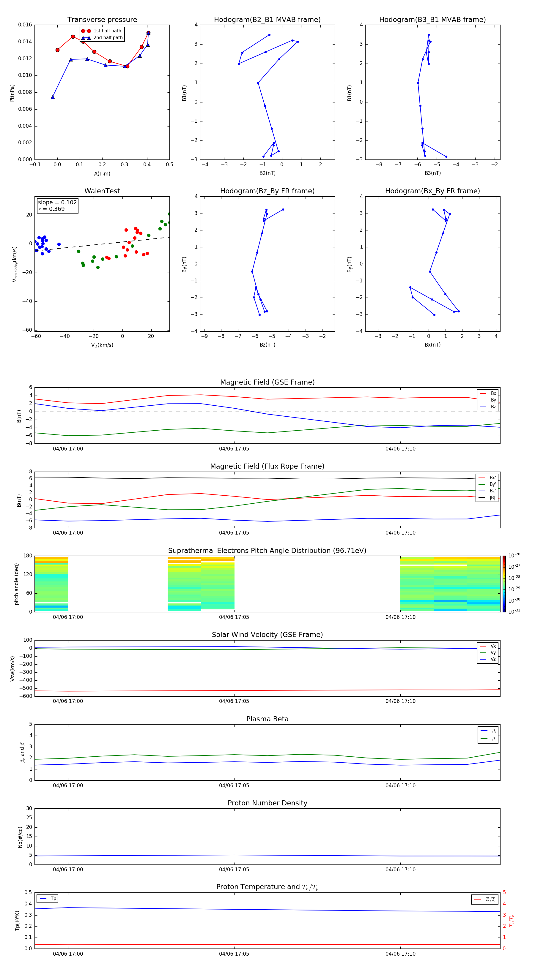Viewport: 535px width, 980px height.
Task: Click the 'Pt(nPa)' y-axis label
Action: coord(12,92)
